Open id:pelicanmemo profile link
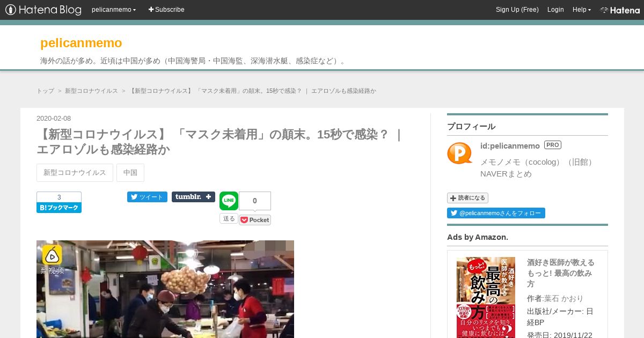 510,146
